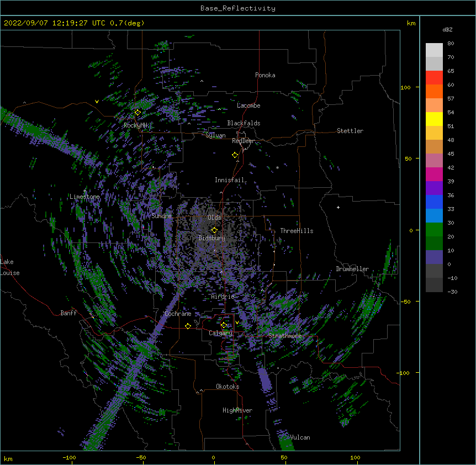
Task: Click the yellow diamond marker south of RedDeer
Action: (x=235, y=155)
